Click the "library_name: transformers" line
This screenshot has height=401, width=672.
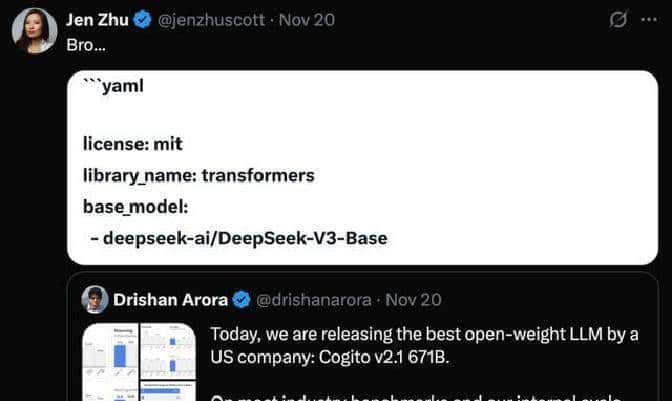point(198,175)
